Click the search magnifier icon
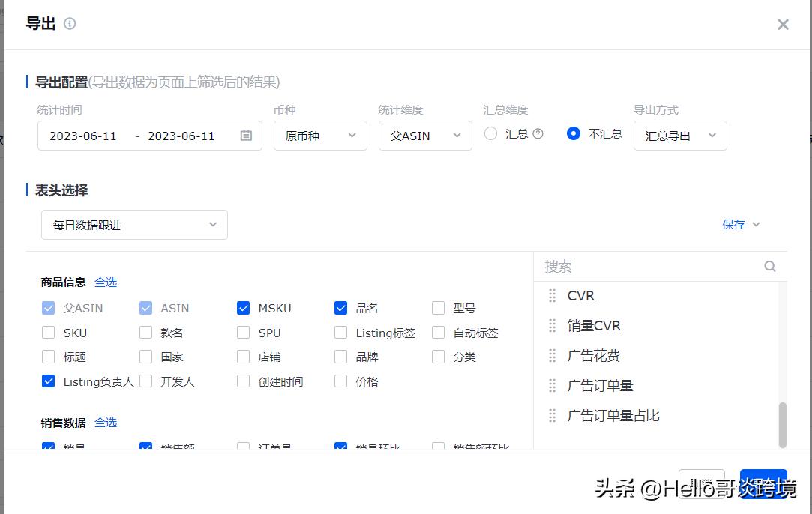This screenshot has width=812, height=514. click(770, 266)
